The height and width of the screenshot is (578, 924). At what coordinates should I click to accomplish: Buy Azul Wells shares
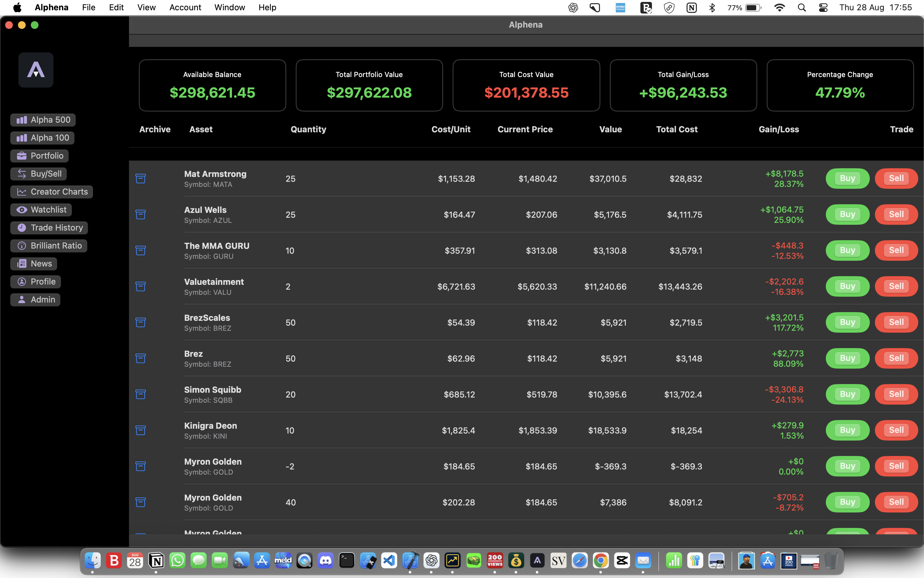[x=847, y=215]
